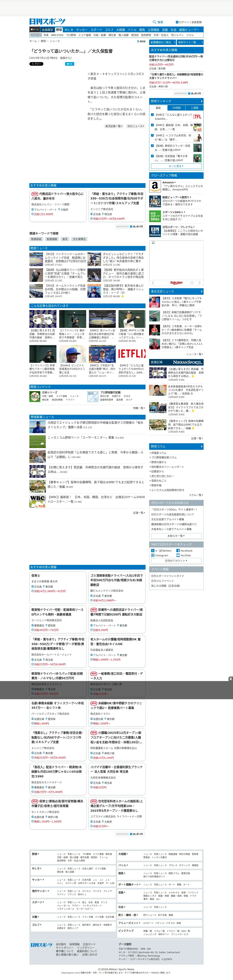Open the 会員限定 tab in main navigation
This screenshot has height=980, width=233.
[x=48, y=30]
